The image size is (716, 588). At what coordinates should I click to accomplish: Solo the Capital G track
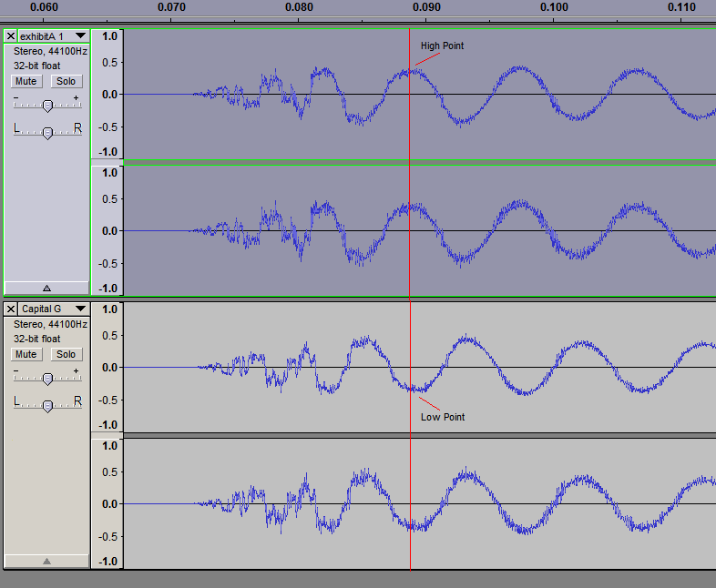pyautogui.click(x=65, y=354)
